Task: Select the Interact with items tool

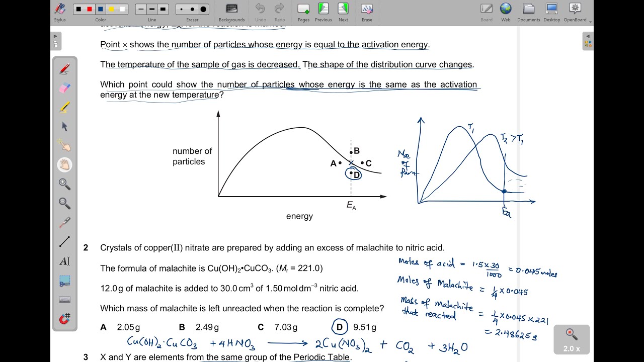Action: [64, 145]
